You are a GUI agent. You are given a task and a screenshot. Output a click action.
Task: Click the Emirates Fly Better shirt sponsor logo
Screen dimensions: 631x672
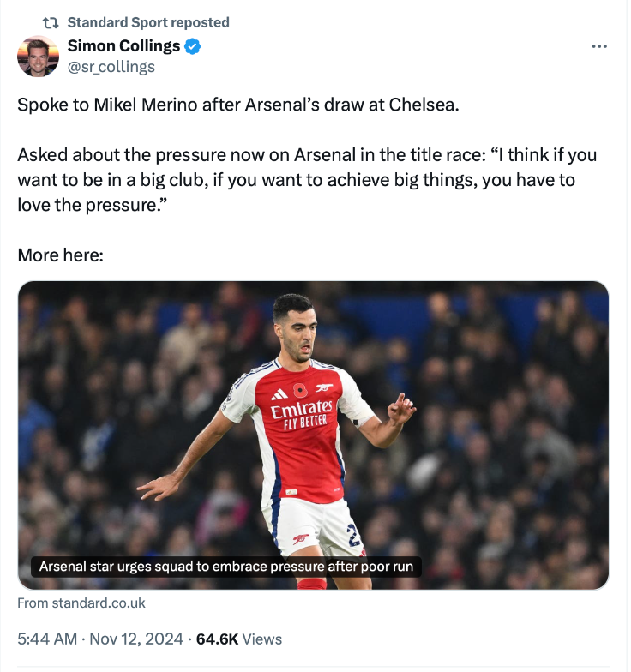tap(302, 414)
